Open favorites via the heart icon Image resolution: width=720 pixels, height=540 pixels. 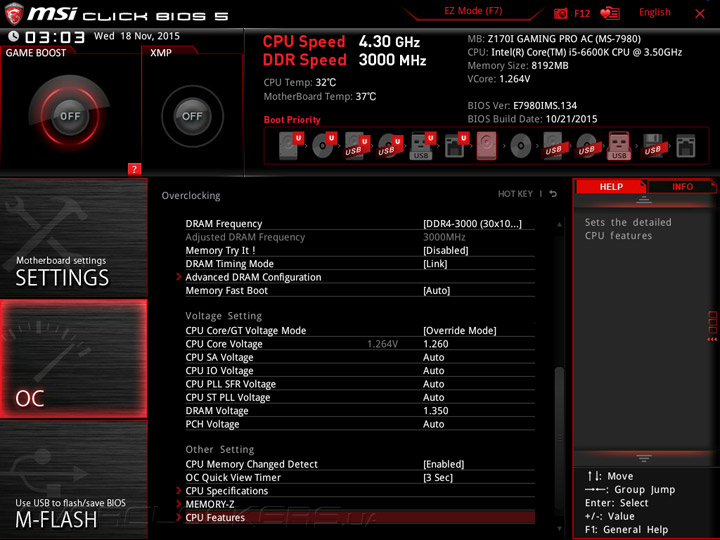[609, 13]
